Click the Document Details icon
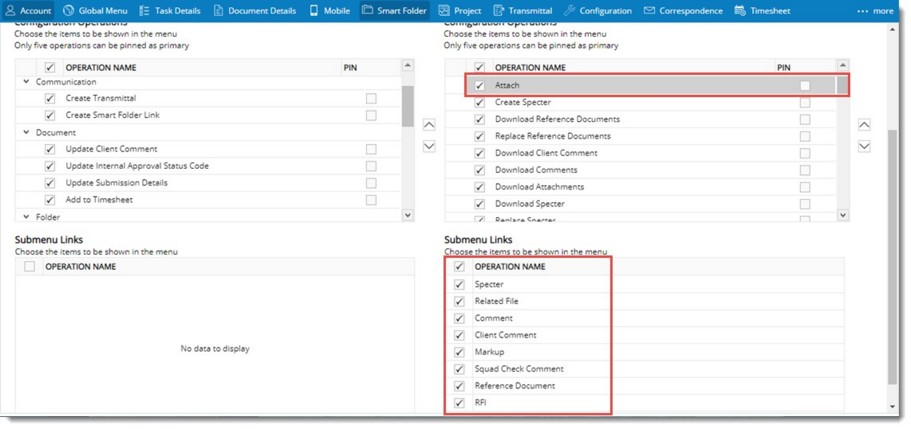This screenshot has width=911, height=429. (219, 11)
